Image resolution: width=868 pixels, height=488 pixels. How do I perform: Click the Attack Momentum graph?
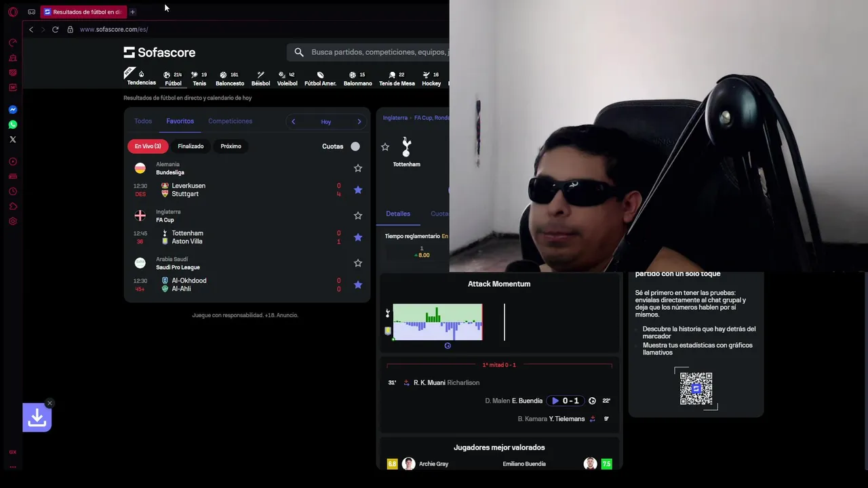[437, 322]
